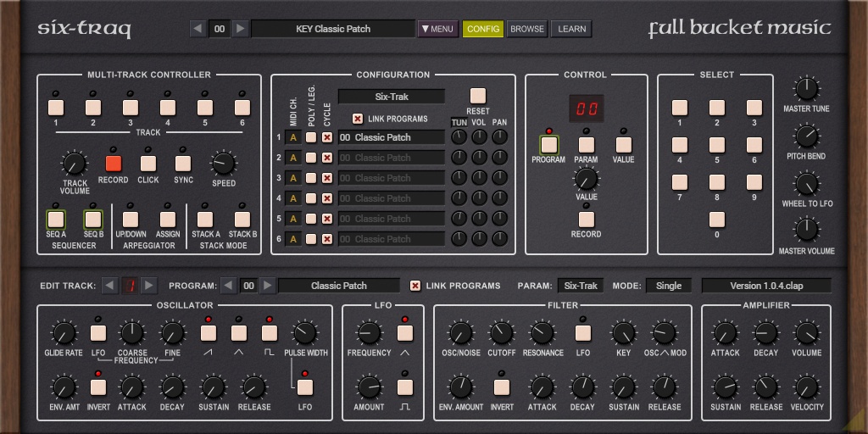
Task: Click the MASTER VOLUME knob
Action: pyautogui.click(x=807, y=230)
